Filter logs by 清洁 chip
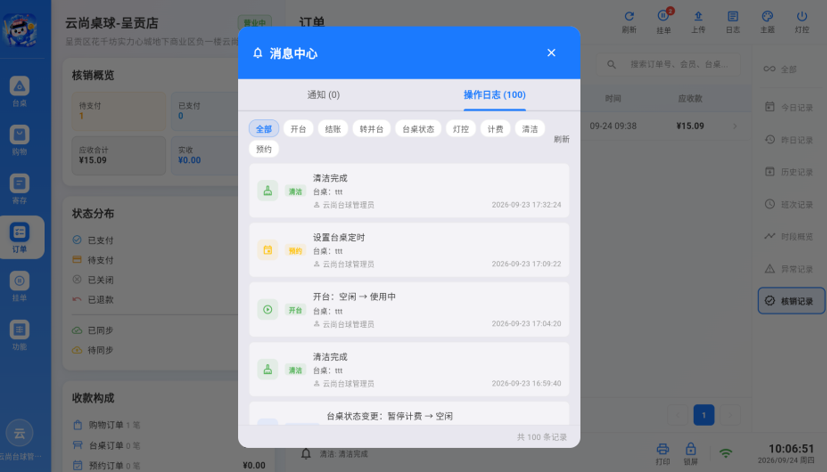This screenshot has height=472, width=827. (530, 129)
